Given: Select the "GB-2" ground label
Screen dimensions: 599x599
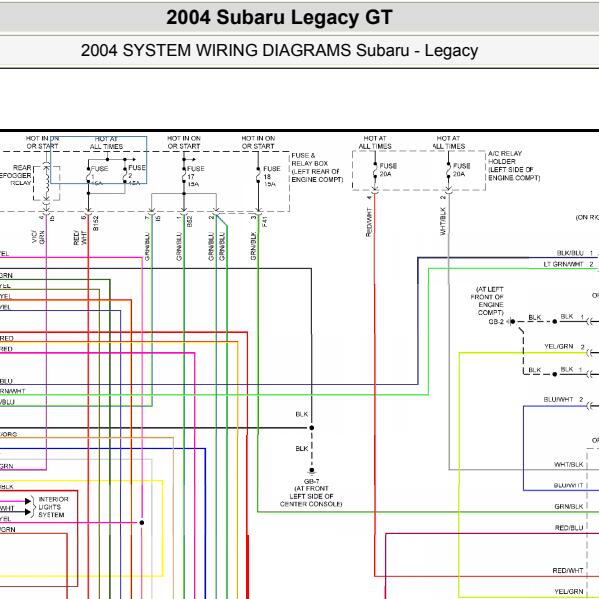Looking at the screenshot, I should (496, 322).
